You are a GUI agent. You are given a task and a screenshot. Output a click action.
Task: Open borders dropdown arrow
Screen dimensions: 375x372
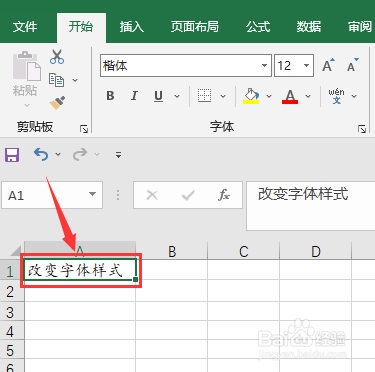(x=223, y=96)
